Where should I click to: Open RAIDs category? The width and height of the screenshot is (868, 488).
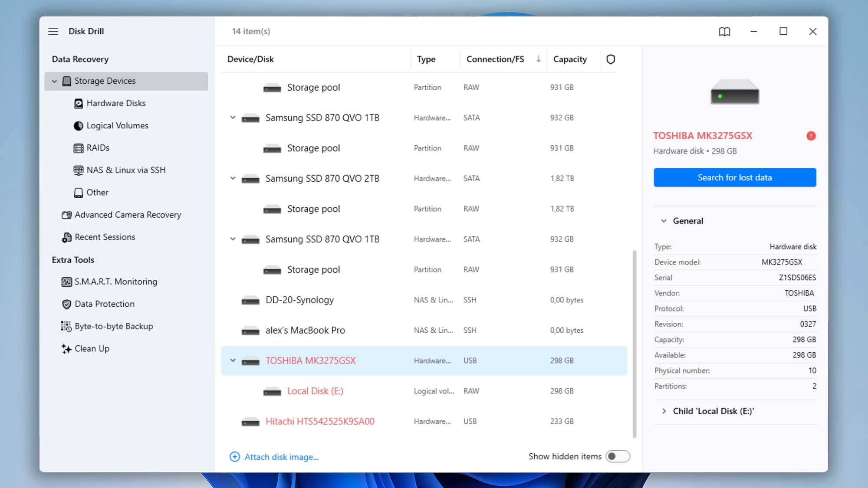[98, 148]
